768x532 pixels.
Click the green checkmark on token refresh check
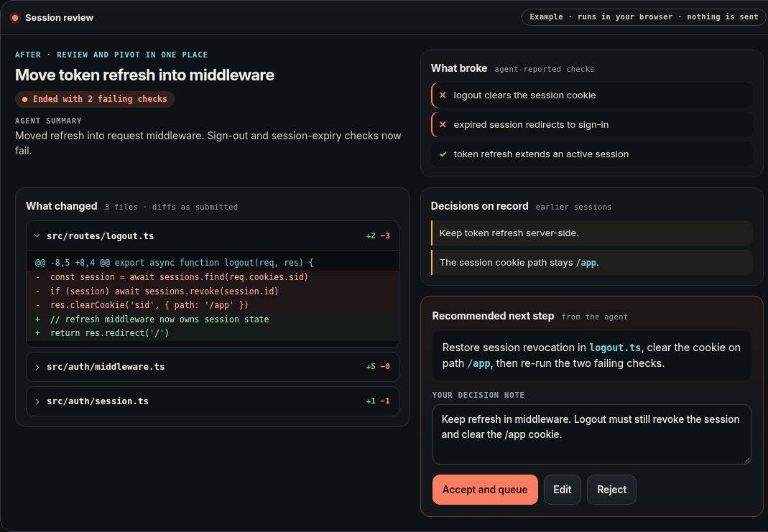tap(443, 154)
